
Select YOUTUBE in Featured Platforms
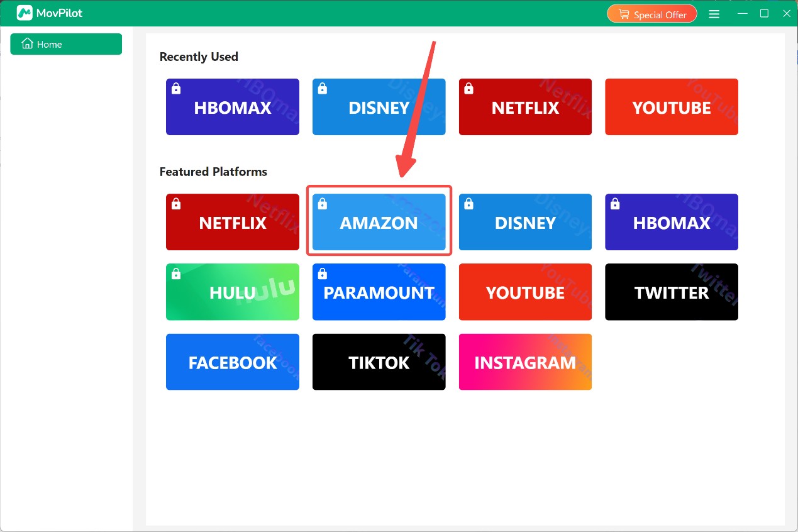525,292
